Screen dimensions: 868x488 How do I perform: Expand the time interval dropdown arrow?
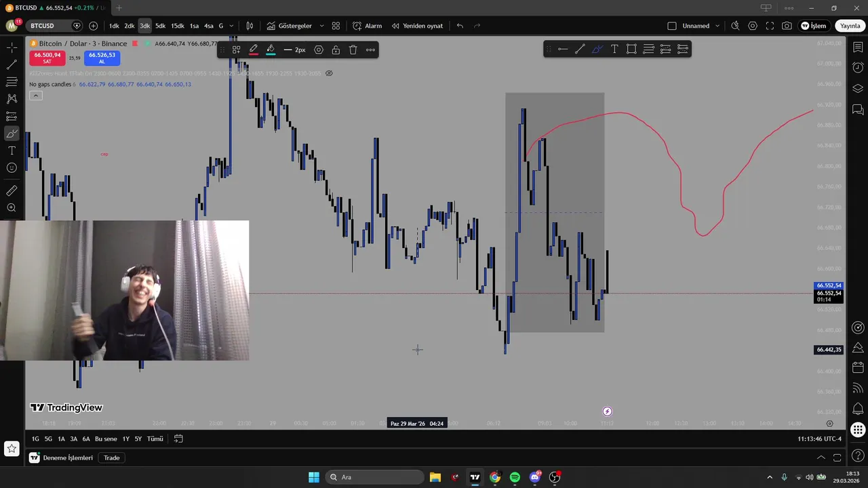[x=232, y=26]
